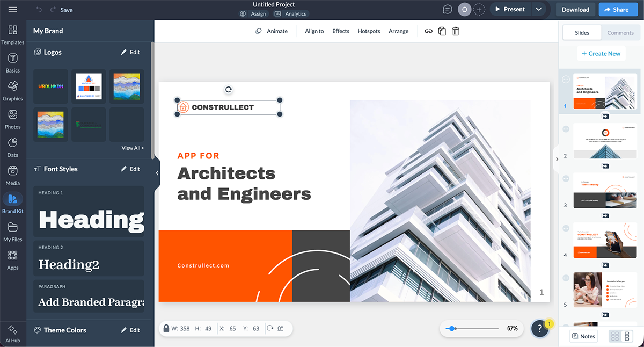Click Create New slide button
Viewport: 644px width, 347px height.
[x=601, y=53]
